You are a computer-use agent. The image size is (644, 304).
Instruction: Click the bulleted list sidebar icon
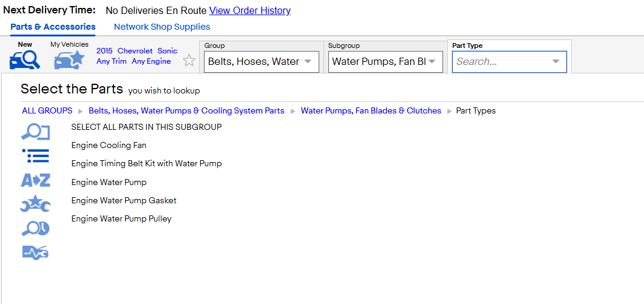pyautogui.click(x=35, y=156)
